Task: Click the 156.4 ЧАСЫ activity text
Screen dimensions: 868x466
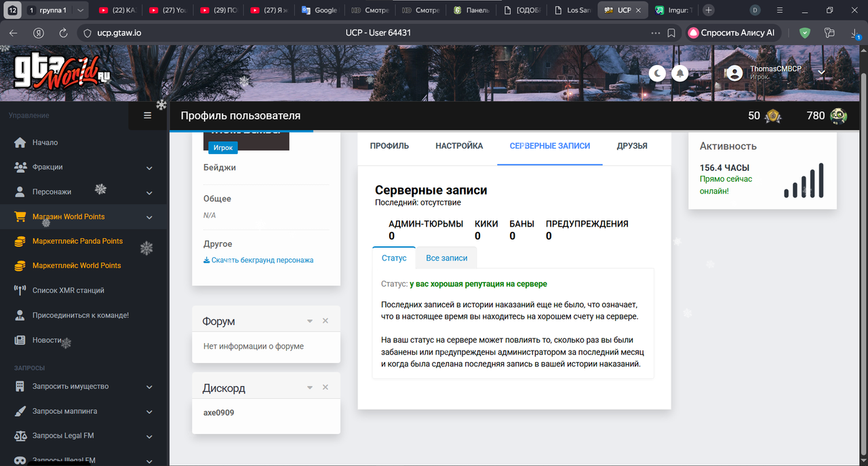Action: 724,168
